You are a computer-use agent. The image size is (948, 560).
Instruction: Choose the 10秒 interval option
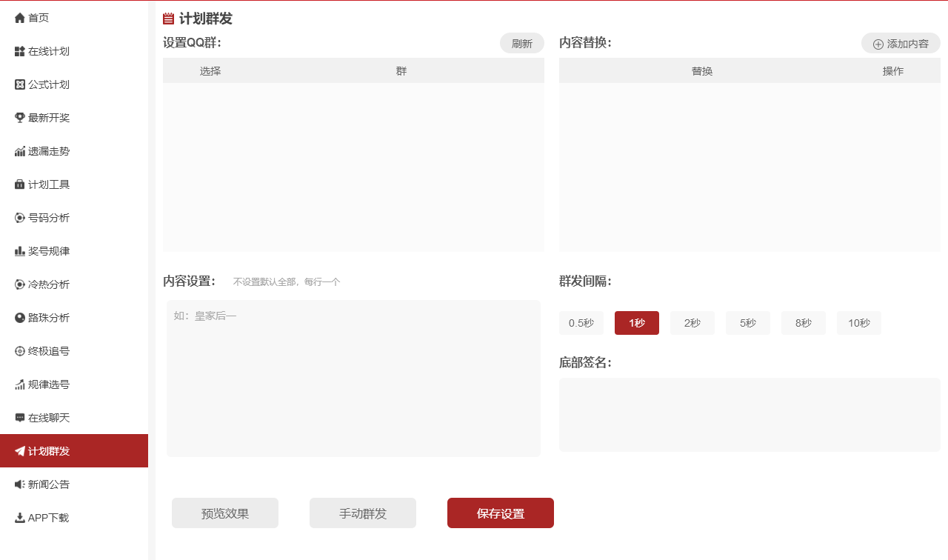[859, 323]
